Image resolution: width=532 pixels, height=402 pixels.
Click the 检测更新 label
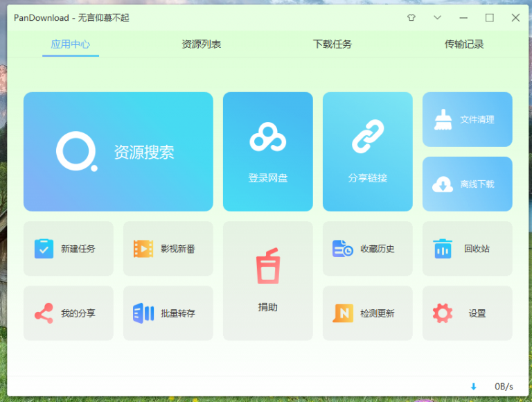pyautogui.click(x=378, y=313)
